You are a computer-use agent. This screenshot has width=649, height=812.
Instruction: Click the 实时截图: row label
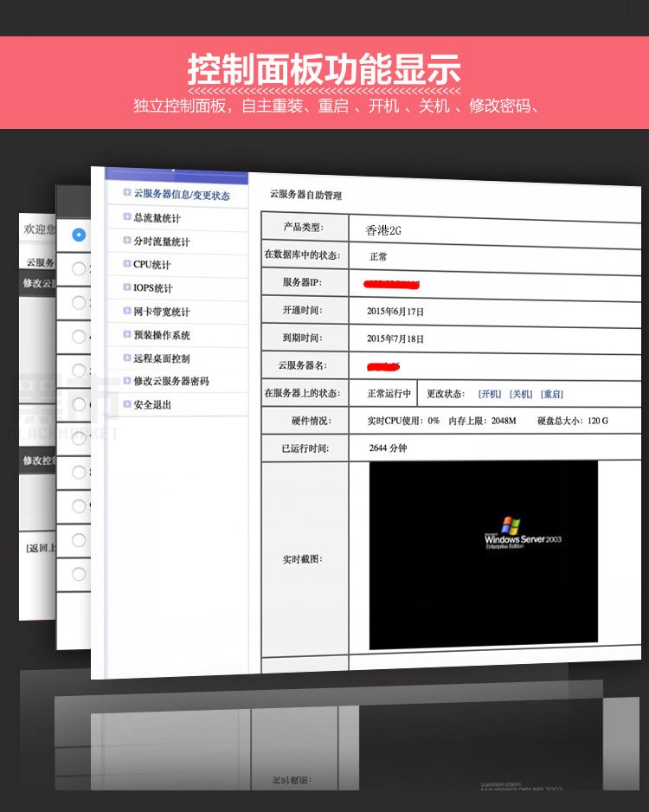pyautogui.click(x=302, y=559)
